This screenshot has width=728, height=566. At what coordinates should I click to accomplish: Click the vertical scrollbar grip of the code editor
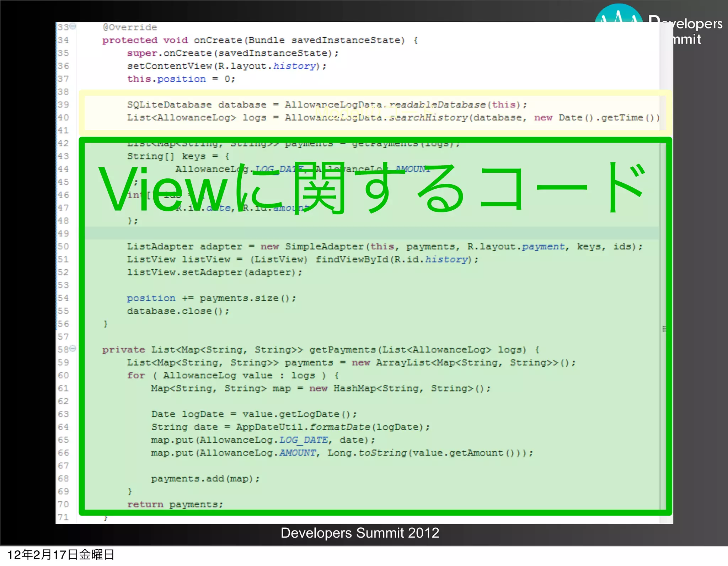(664, 329)
